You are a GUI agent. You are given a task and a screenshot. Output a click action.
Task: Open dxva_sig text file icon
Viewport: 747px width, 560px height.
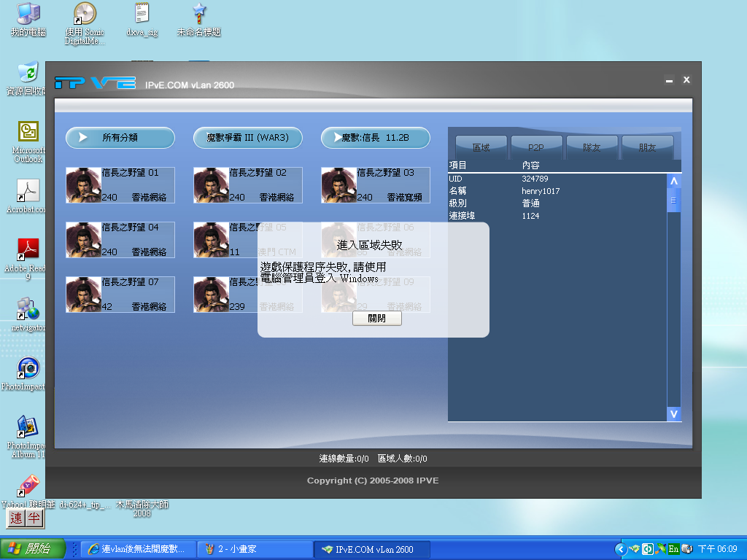click(142, 20)
